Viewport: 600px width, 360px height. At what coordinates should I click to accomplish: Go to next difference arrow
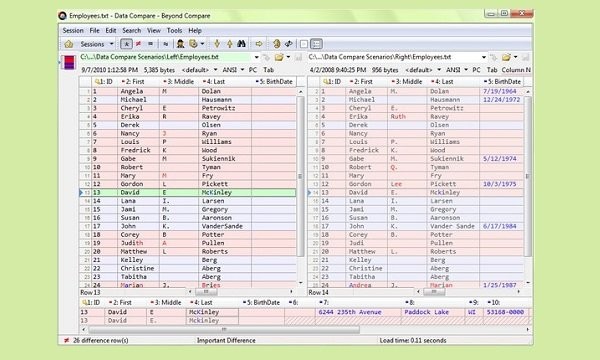pyautogui.click(x=217, y=44)
